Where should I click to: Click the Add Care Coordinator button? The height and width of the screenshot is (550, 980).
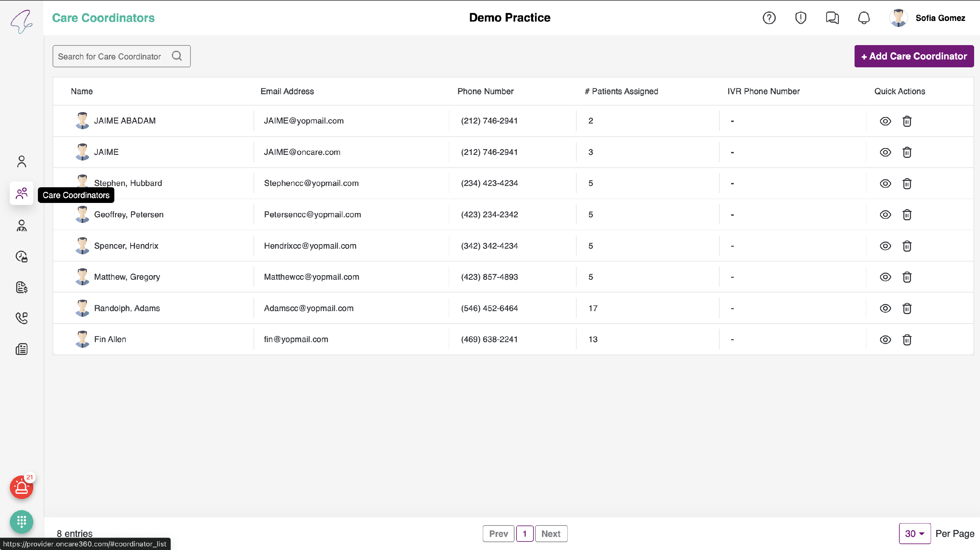click(914, 56)
